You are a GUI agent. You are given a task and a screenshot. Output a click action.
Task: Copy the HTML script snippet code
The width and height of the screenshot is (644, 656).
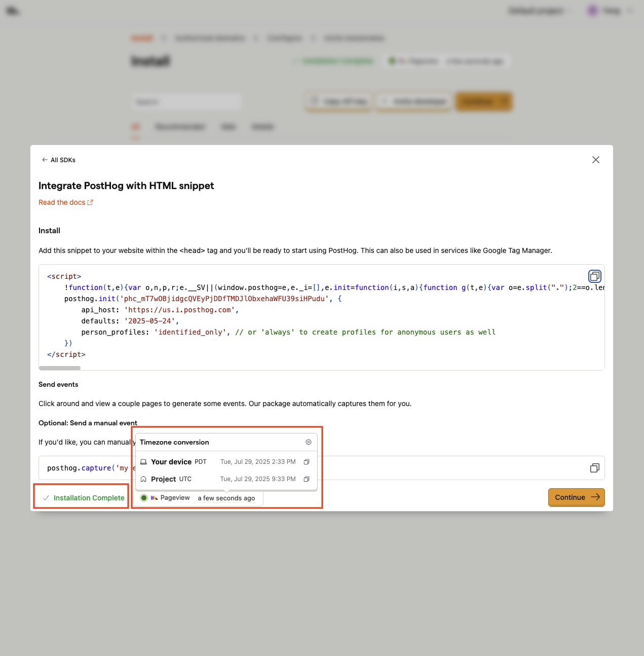click(x=595, y=276)
